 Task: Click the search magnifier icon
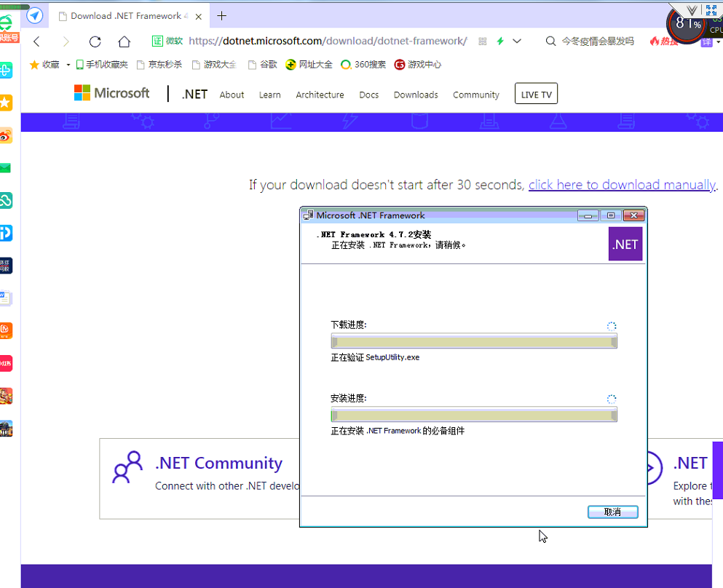click(550, 41)
